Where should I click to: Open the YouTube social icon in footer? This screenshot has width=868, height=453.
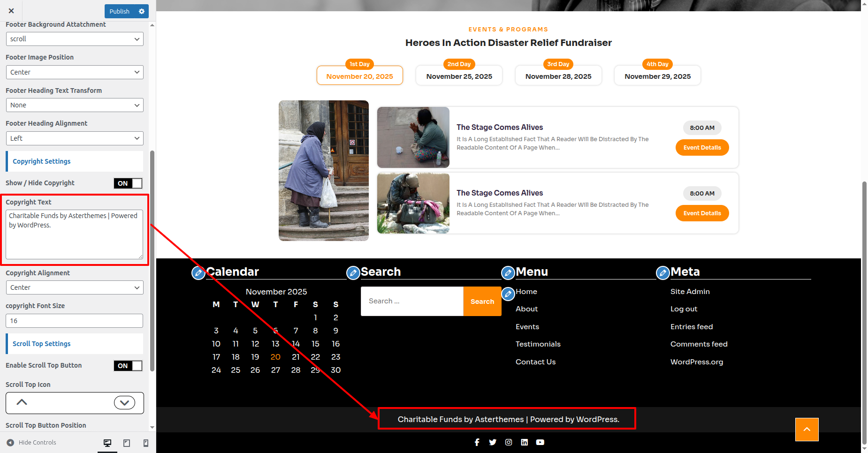(x=540, y=442)
